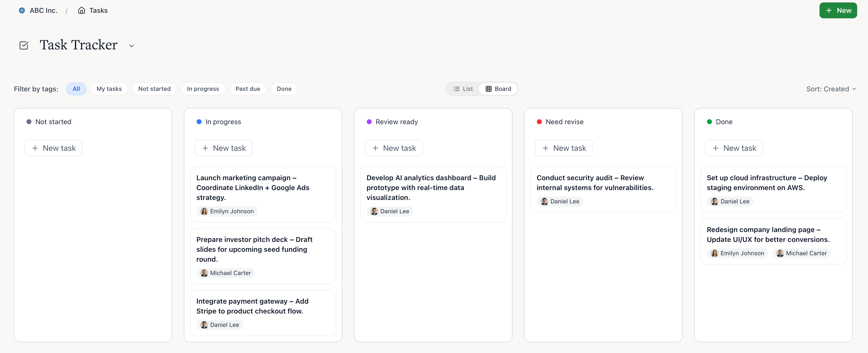The width and height of the screenshot is (868, 353).
Task: Click the ABC Inc. workspace icon
Action: 22,10
